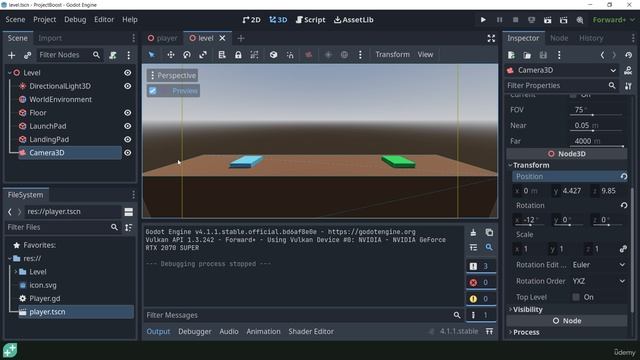Instantiate a child scene with link icon
The height and width of the screenshot is (360, 640).
tap(27, 55)
